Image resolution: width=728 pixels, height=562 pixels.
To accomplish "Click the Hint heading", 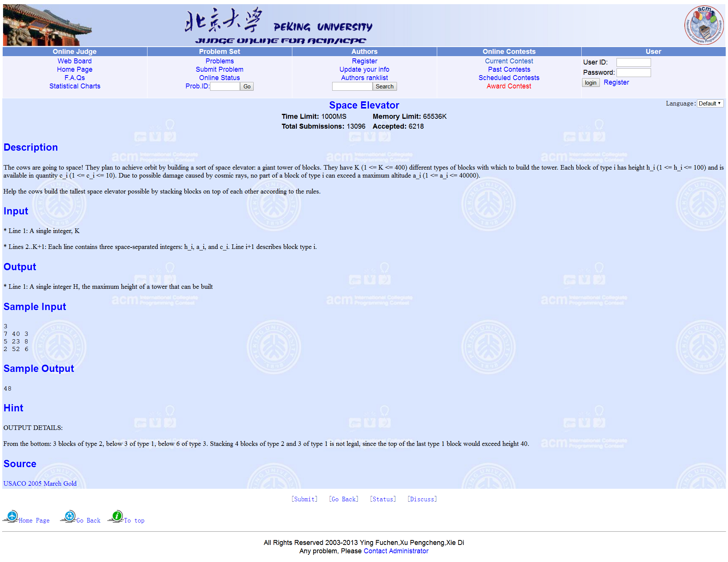I will pos(13,408).
